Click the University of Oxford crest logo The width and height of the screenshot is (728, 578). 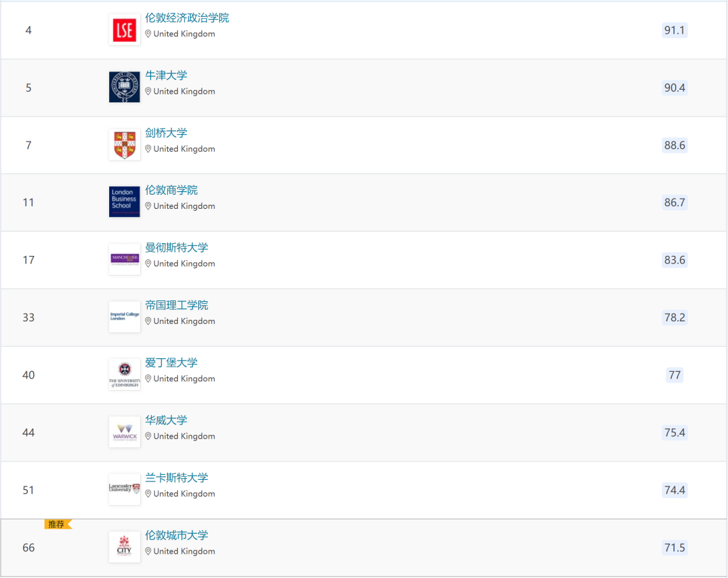[125, 87]
